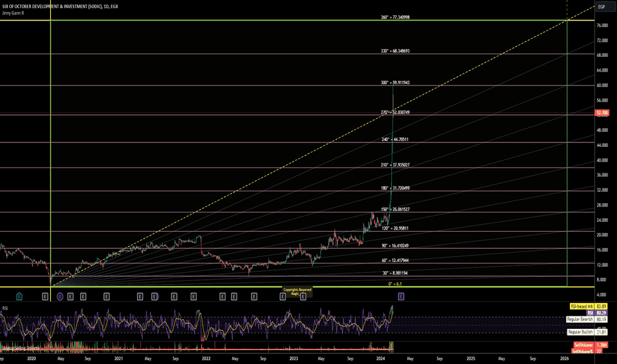
Task: Select the 270° = 52.030749 Gann label
Action: pos(395,112)
